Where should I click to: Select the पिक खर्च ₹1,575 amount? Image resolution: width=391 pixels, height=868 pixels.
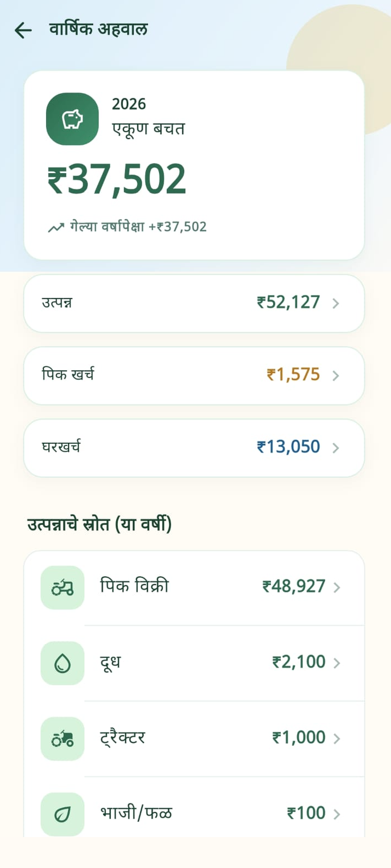293,375
